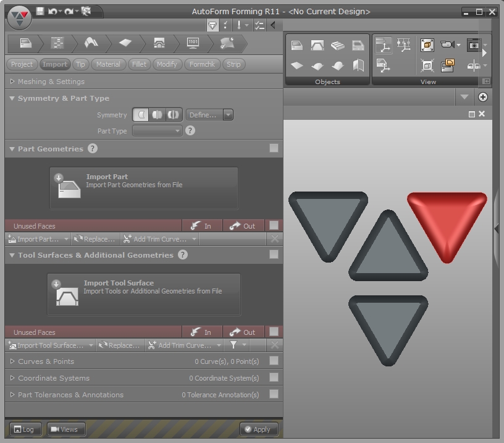Click the Save icon in the title bar
Image resolution: width=504 pixels, height=443 pixels.
(40, 11)
